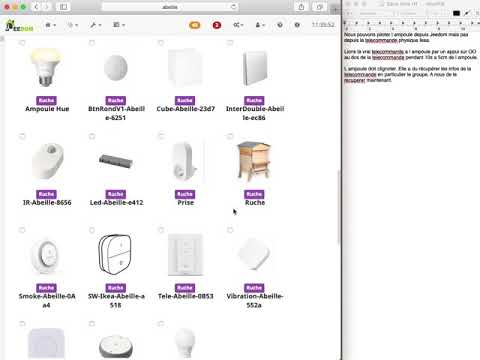Click the Jeedom clock display
The height and width of the screenshot is (360, 480).
323,25
